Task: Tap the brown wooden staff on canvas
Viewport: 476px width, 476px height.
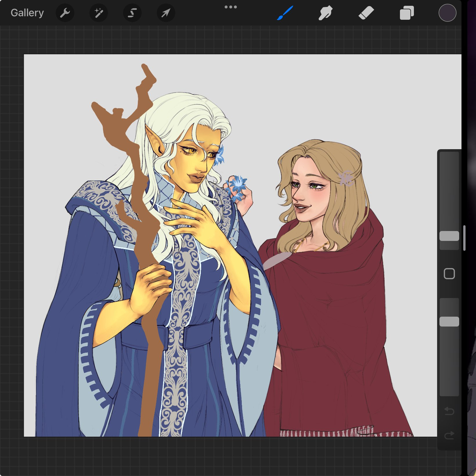Action: 151,377
